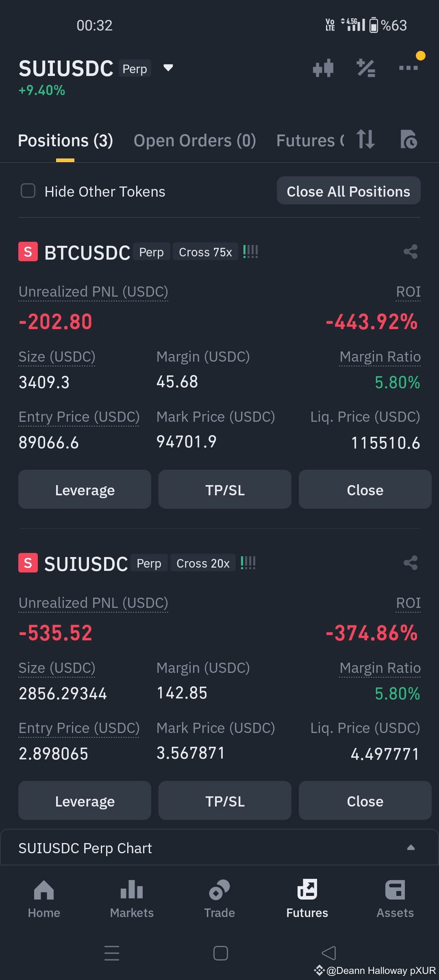Image resolution: width=439 pixels, height=980 pixels.
Task: Adjust Leverage for the SUIUSDC position
Action: point(85,800)
